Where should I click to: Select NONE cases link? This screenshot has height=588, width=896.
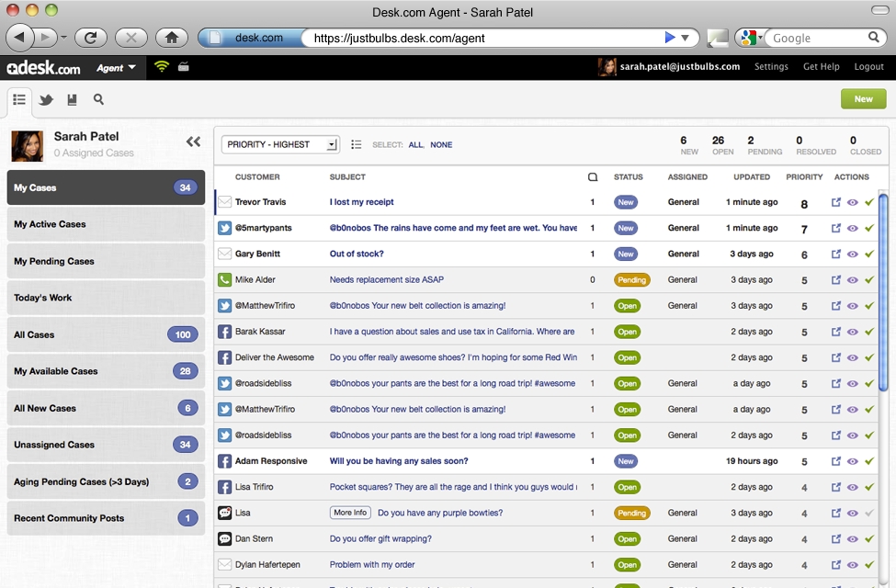441,145
